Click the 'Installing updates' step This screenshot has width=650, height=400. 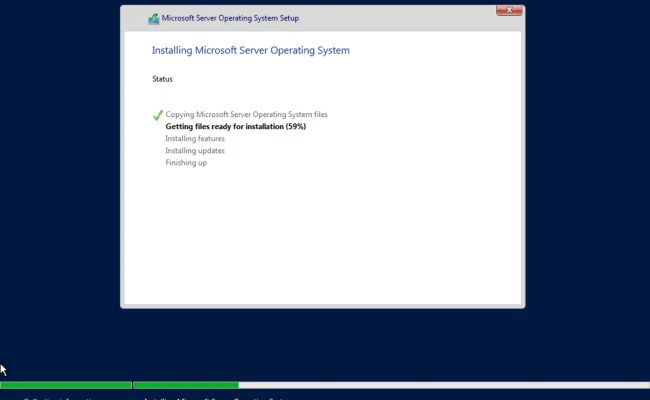pos(195,150)
